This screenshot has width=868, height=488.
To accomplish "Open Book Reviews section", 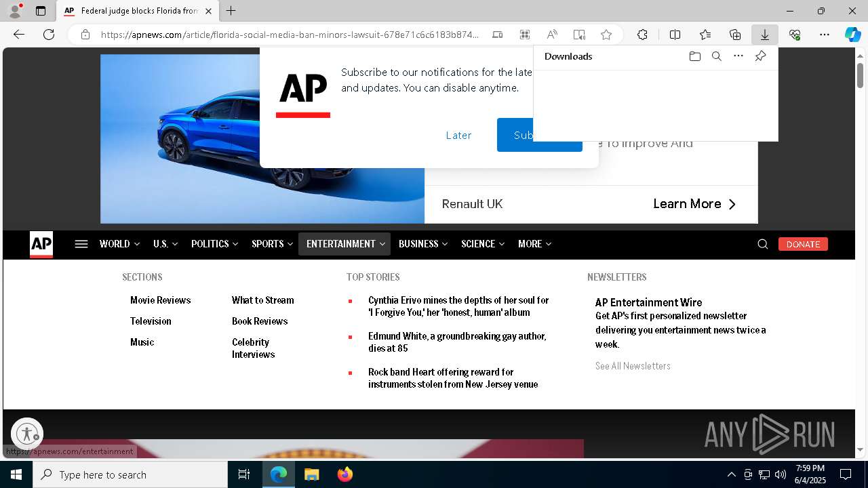I will click(260, 321).
